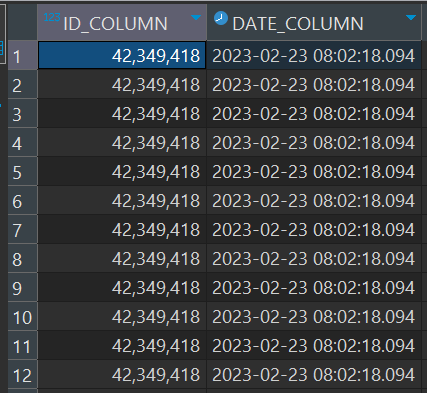Click the ID_COLUMN header label

115,24
